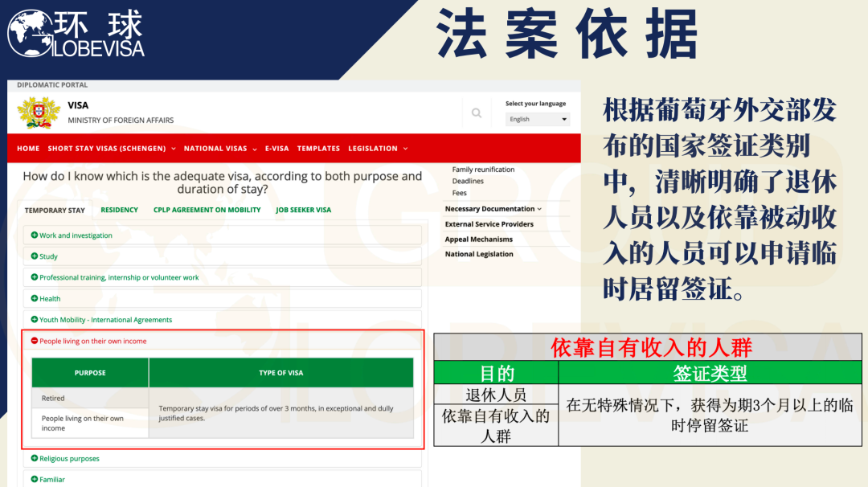Expand Necessary Documentation sidebar item
This screenshot has width=868, height=487.
coord(493,209)
